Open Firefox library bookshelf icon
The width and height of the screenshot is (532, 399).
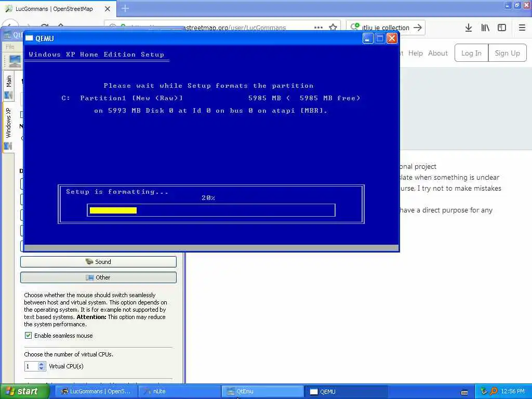(x=485, y=28)
